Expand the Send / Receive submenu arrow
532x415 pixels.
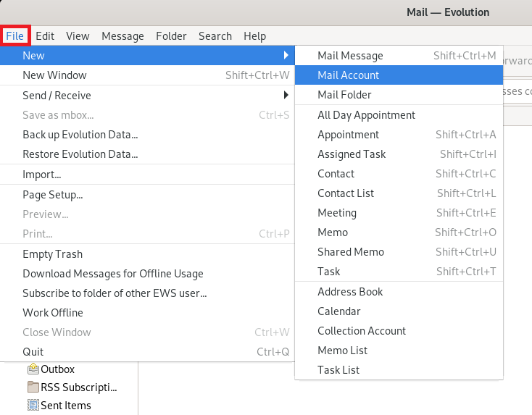[x=286, y=95]
